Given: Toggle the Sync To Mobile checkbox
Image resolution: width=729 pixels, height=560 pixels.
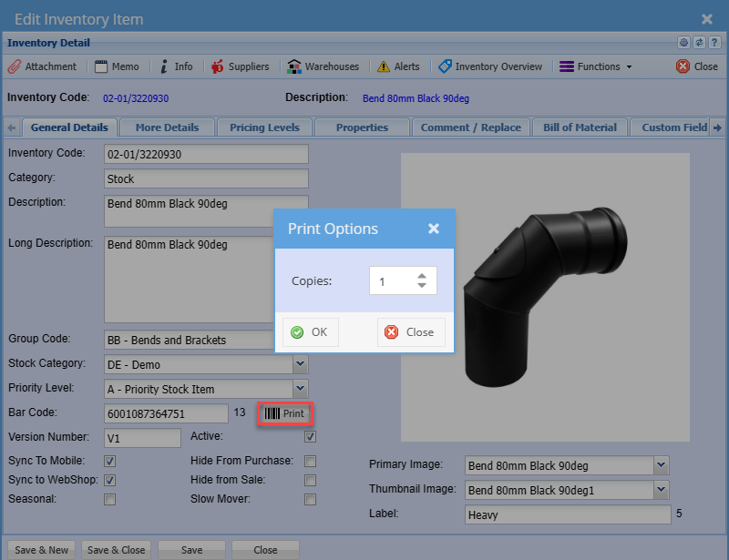Looking at the screenshot, I should click(x=110, y=461).
